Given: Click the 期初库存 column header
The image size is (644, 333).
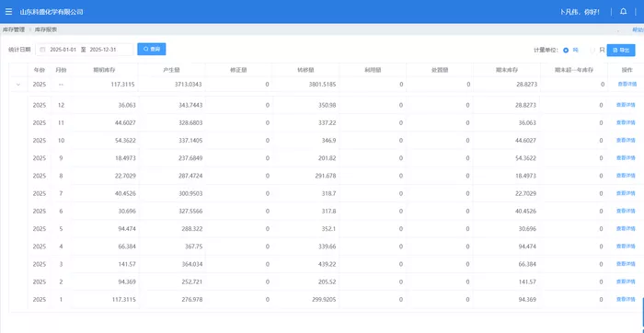Looking at the screenshot, I should click(104, 70).
